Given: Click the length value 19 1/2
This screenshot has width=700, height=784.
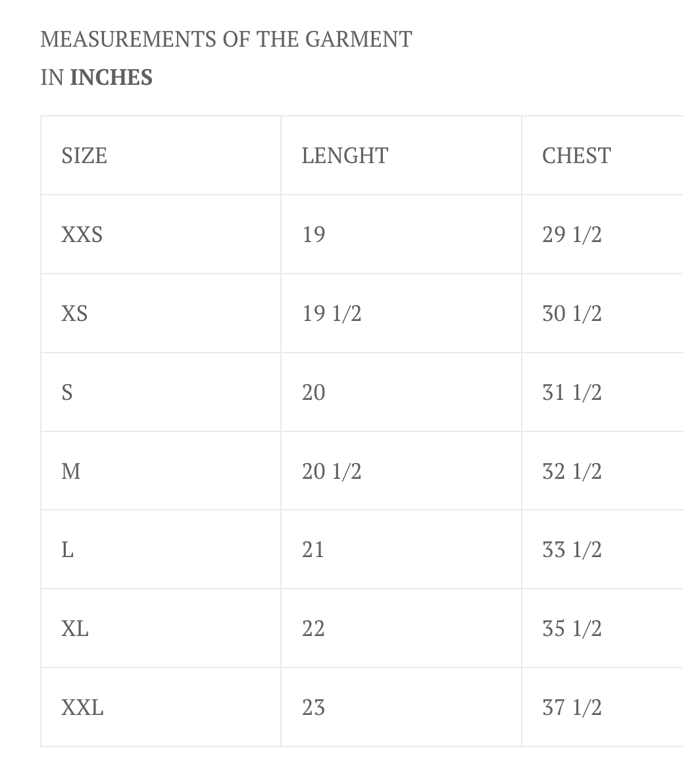Looking at the screenshot, I should (332, 314).
